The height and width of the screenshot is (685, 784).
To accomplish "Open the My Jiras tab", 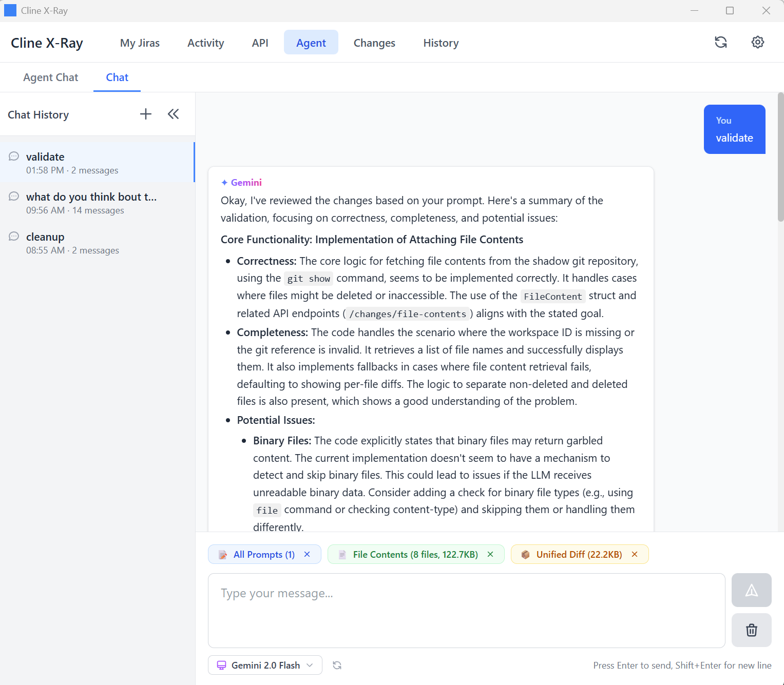I will coord(140,43).
